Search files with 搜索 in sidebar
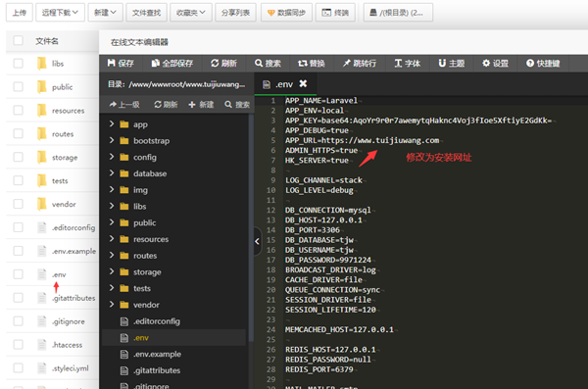The width and height of the screenshot is (588, 389). click(x=237, y=104)
